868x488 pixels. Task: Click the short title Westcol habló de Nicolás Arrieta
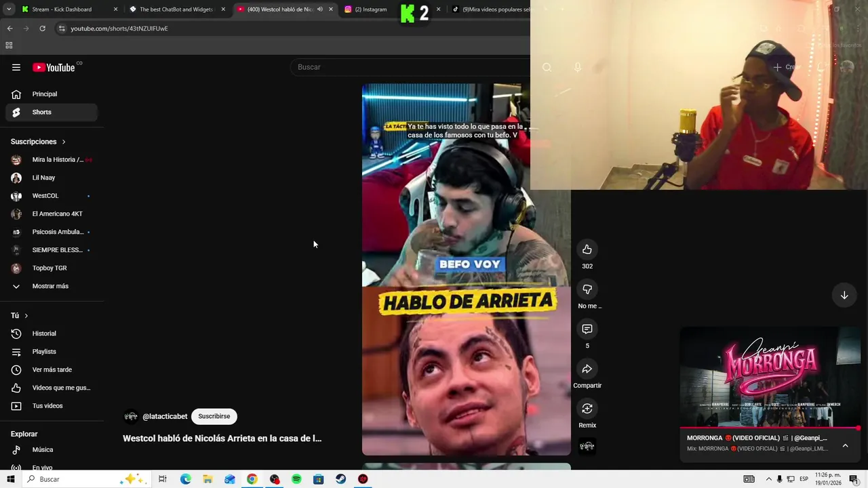click(x=222, y=439)
